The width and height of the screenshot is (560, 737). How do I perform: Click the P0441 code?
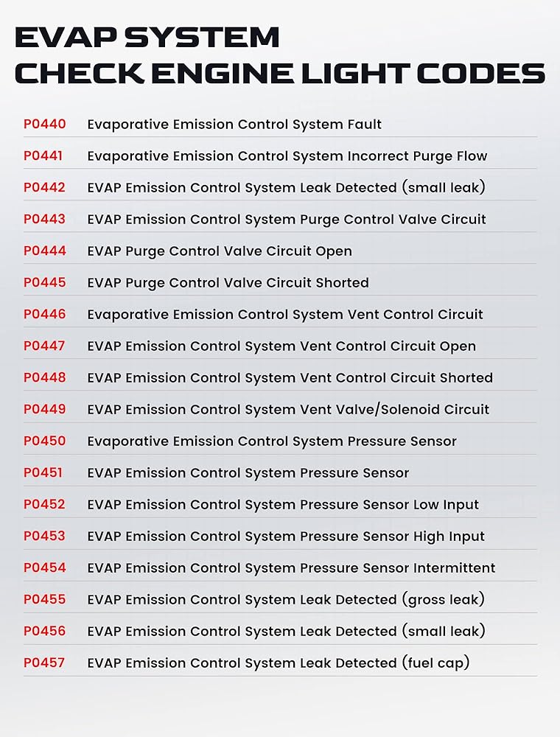(x=43, y=156)
